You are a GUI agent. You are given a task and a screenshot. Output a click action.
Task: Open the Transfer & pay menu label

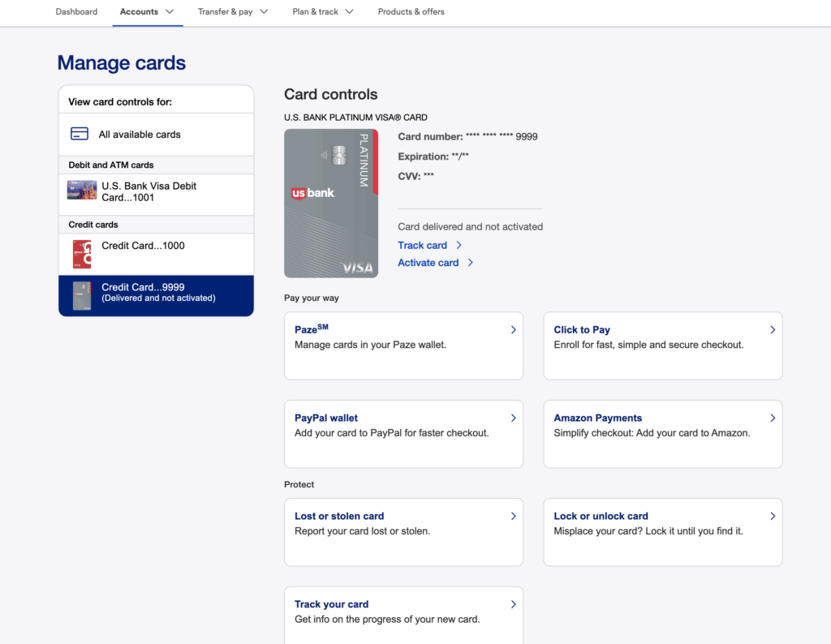tap(226, 11)
